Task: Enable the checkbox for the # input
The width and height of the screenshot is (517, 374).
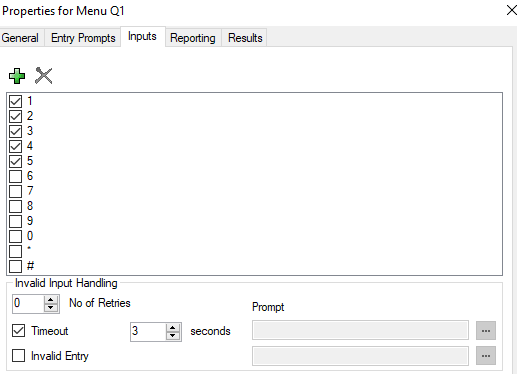Action: point(16,266)
